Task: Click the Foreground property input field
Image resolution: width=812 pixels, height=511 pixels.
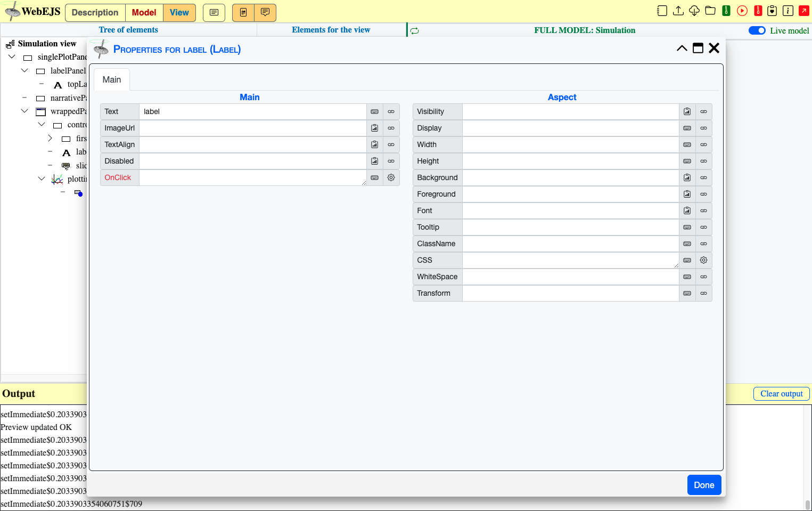Action: coord(570,194)
